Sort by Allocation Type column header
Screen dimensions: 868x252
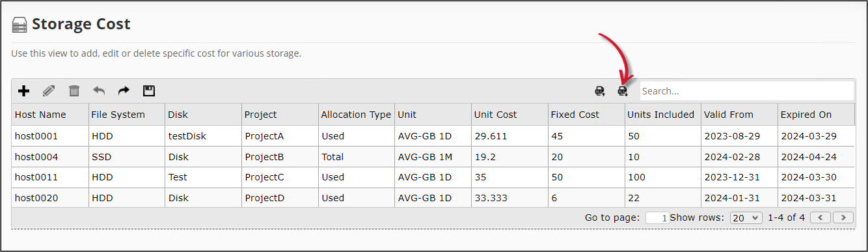[x=357, y=115]
